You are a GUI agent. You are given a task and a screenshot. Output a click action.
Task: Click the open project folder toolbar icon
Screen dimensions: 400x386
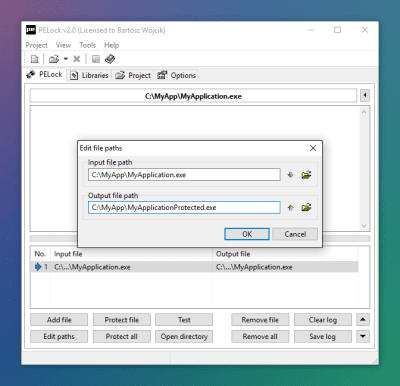coord(54,59)
